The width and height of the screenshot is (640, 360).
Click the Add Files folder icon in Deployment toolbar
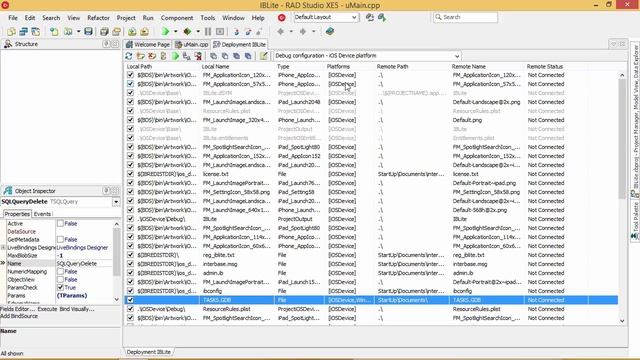click(140, 56)
